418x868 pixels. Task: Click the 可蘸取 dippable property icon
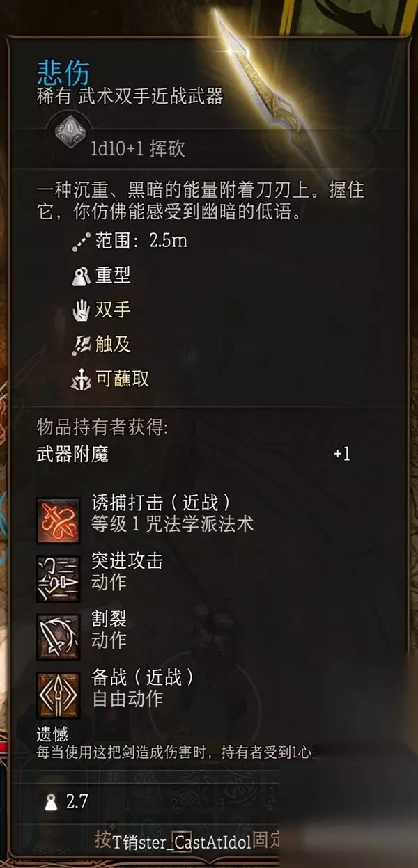(81, 379)
